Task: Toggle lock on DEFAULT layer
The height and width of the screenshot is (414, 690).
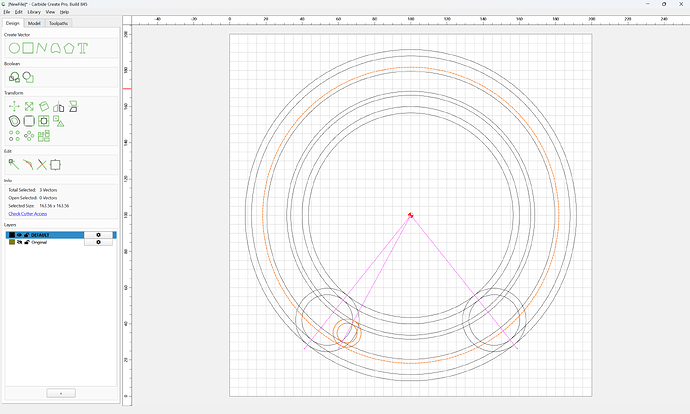Action: point(26,235)
